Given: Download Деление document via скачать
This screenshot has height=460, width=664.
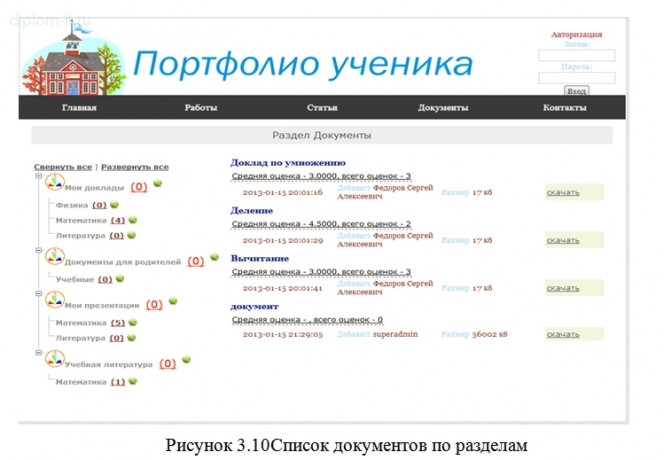Looking at the screenshot, I should coord(563,240).
